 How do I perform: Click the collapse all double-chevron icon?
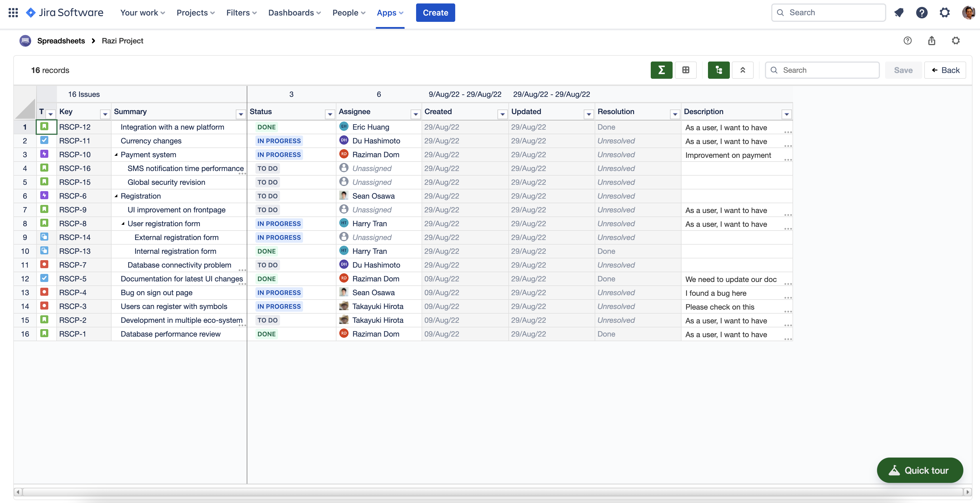[x=742, y=70]
